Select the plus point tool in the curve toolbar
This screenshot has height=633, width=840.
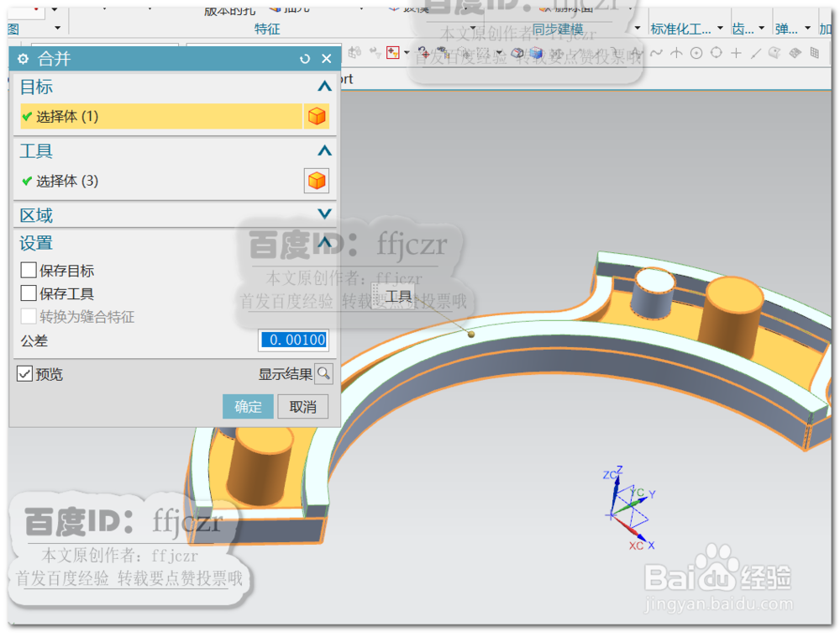click(x=735, y=52)
